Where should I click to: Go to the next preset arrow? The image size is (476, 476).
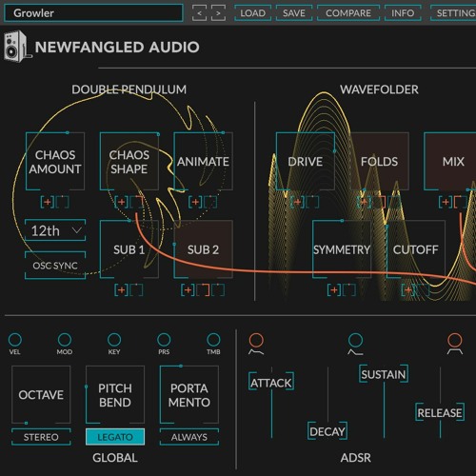[218, 13]
